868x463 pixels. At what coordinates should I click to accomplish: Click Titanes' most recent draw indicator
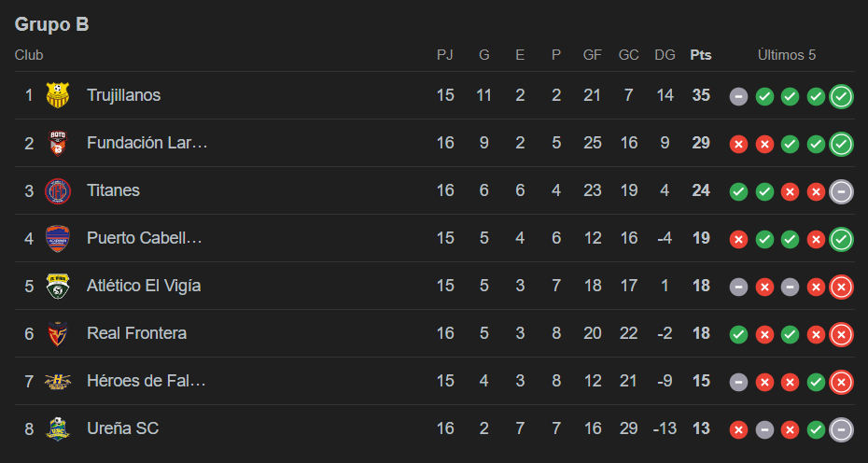point(841,190)
